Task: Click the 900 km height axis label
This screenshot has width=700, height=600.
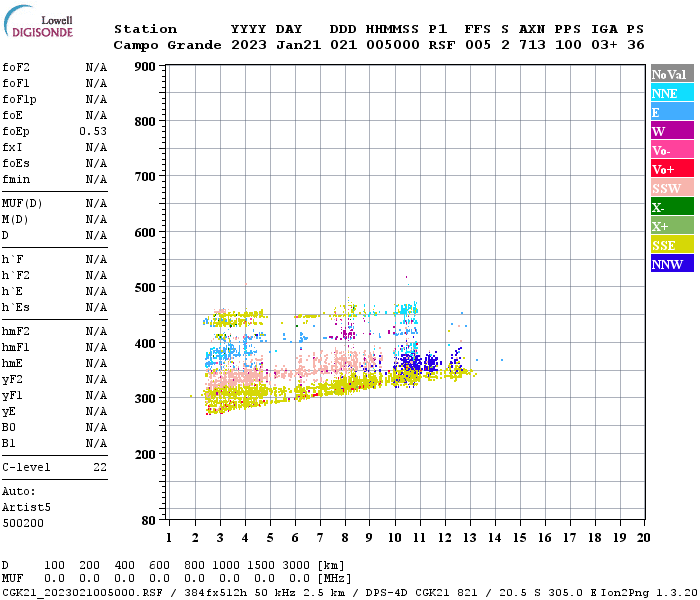Action: (x=145, y=67)
